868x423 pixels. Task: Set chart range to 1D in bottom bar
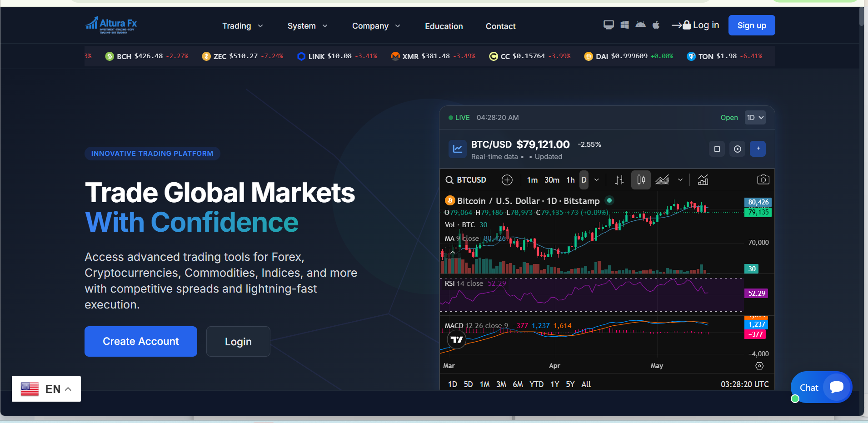click(452, 384)
